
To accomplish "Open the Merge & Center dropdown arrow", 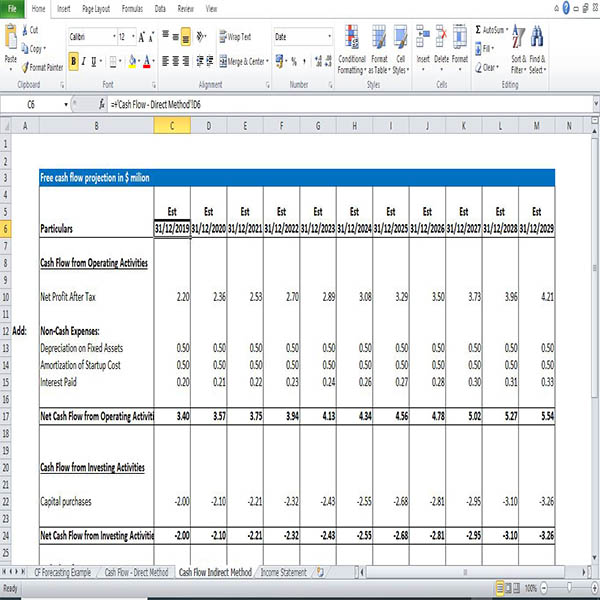I will 267,61.
